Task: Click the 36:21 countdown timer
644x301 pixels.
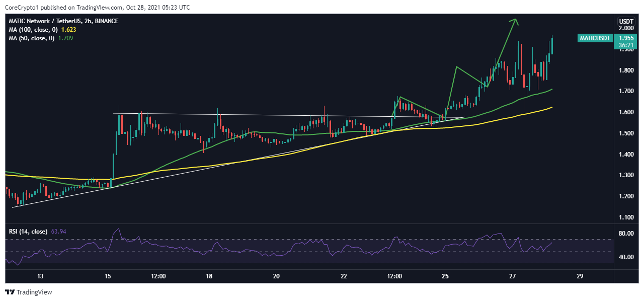Action: point(626,45)
